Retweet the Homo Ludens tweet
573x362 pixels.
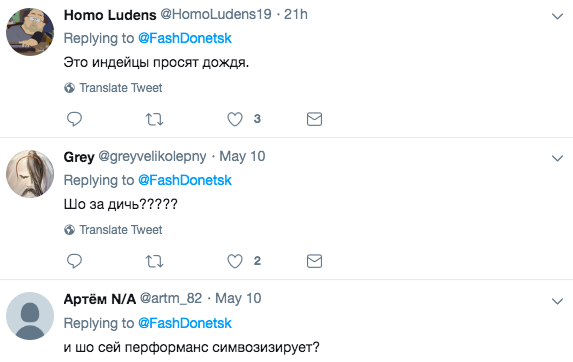[x=154, y=119]
